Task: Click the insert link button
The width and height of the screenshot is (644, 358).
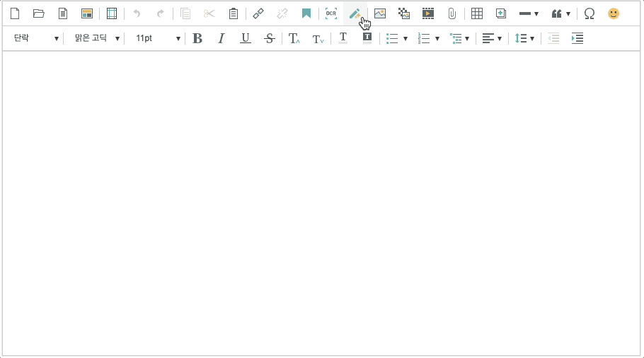Action: click(258, 13)
